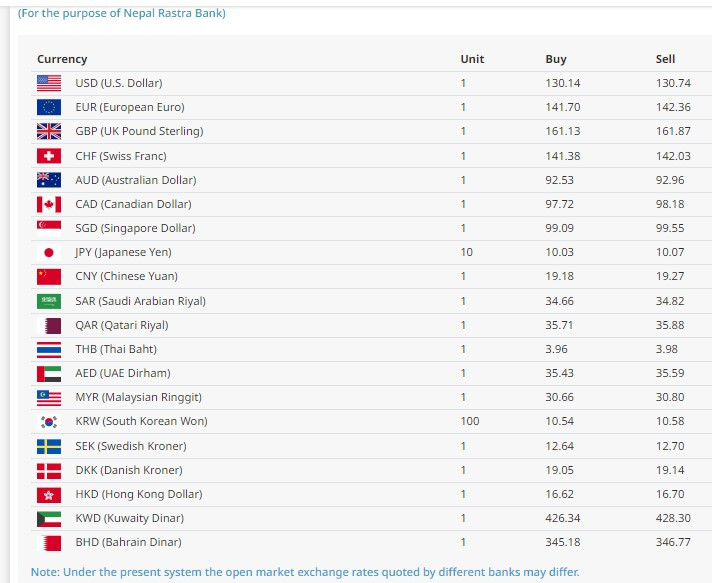Click the USD sell rate 130.74
The image size is (712, 583).
673,83
